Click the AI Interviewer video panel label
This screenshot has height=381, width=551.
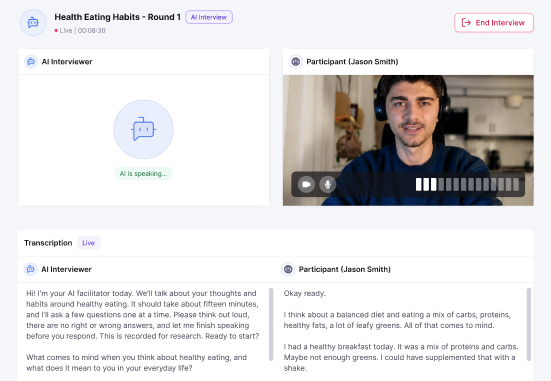tap(67, 62)
